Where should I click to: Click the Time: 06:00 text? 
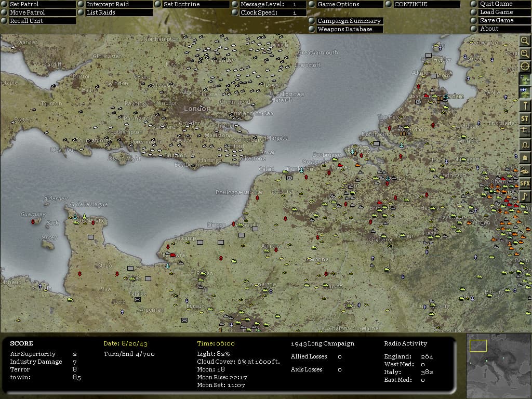point(216,344)
